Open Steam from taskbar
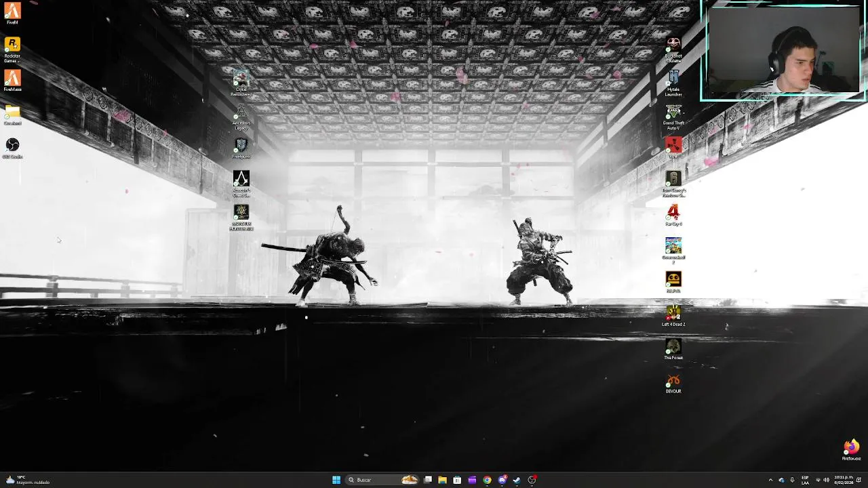868x488 pixels. point(517,480)
